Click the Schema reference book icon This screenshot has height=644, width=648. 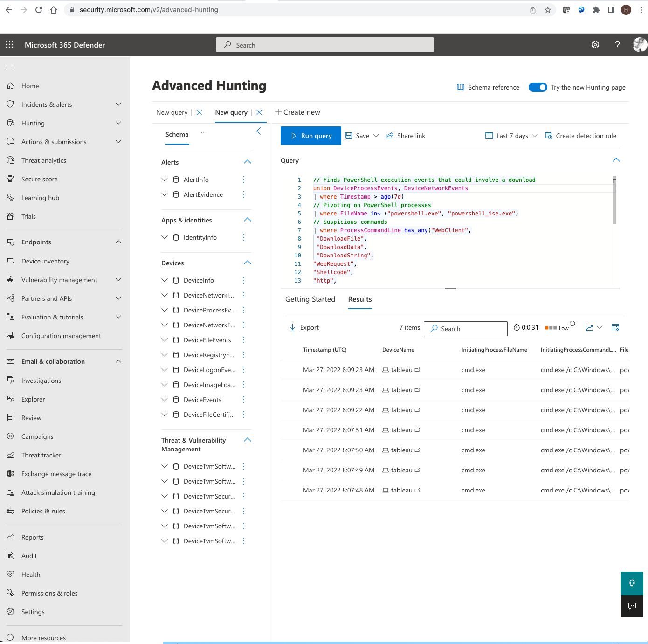[461, 87]
